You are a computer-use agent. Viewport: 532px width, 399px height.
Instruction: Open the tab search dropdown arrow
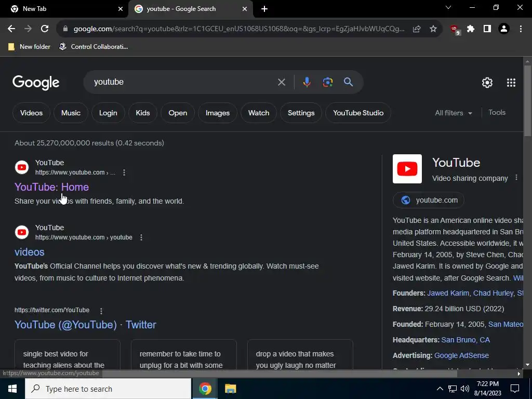[448, 7]
